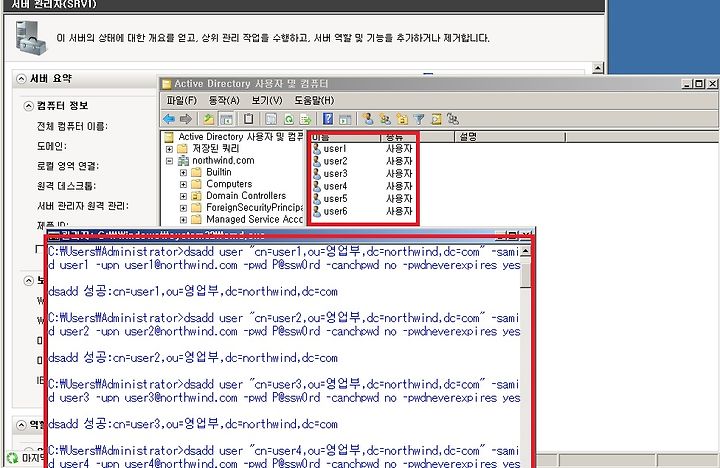Viewport: 720px width, 468px height.
Task: Click Add to group toolbar icon
Action: coord(453,119)
